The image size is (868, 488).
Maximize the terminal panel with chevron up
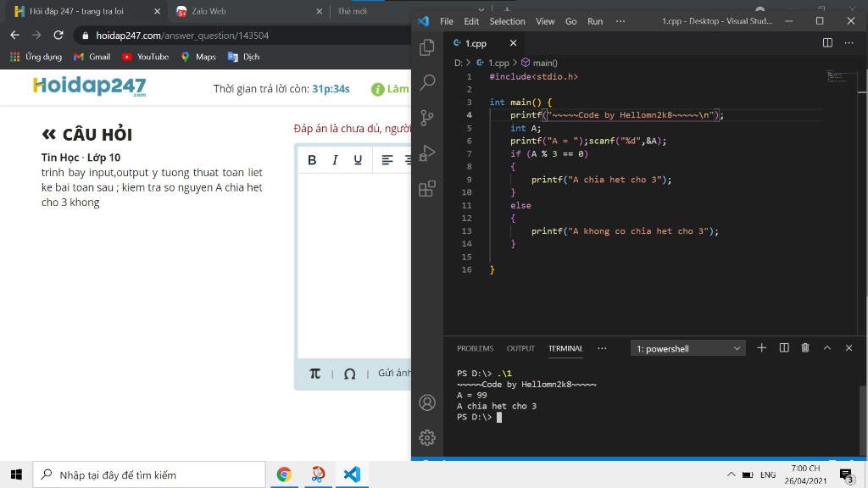pos(827,347)
